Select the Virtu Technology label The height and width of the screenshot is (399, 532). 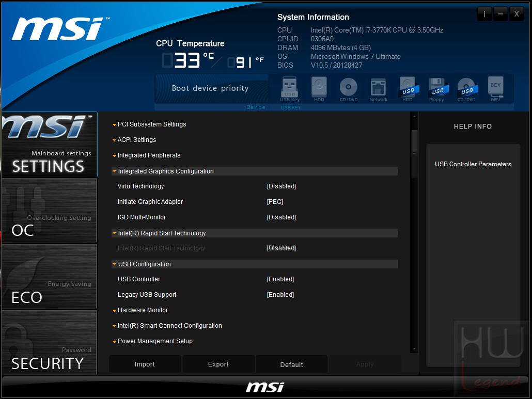(x=141, y=186)
